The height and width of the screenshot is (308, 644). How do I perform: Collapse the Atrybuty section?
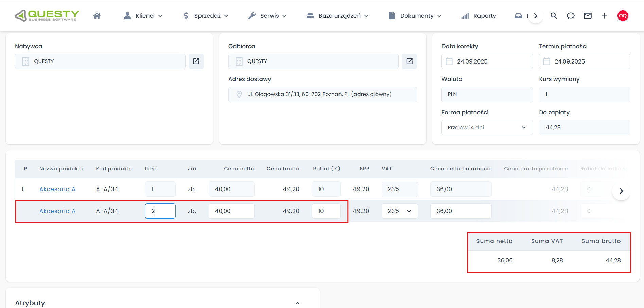click(297, 303)
